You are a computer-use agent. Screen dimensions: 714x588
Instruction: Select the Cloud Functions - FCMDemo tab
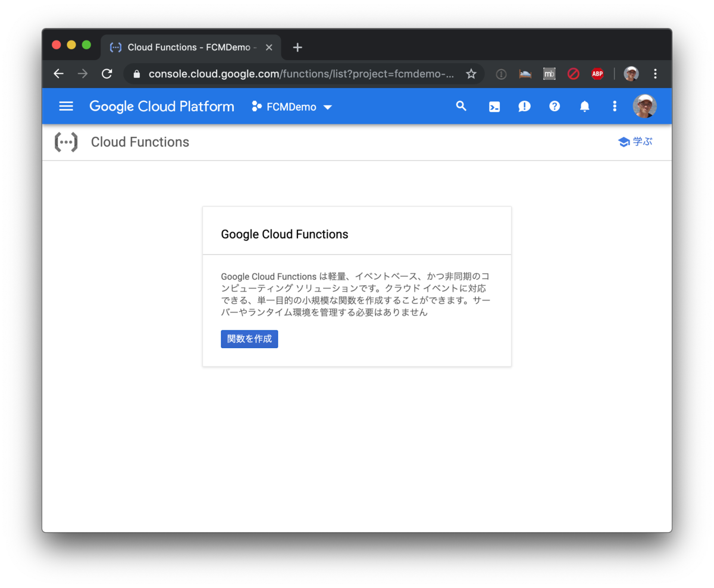[191, 47]
